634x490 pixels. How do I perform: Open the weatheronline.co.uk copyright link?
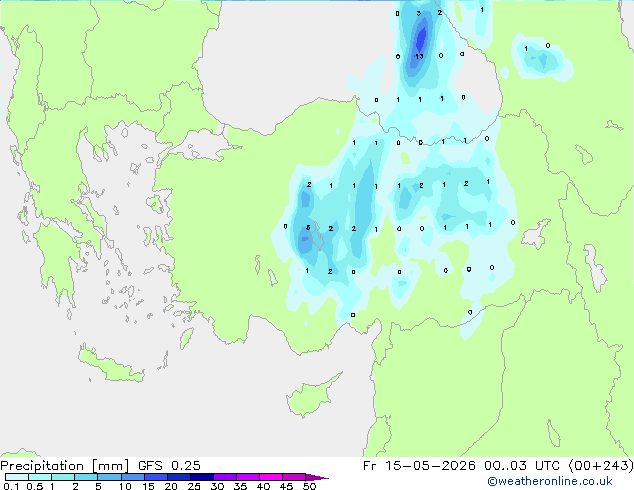pyautogui.click(x=550, y=481)
